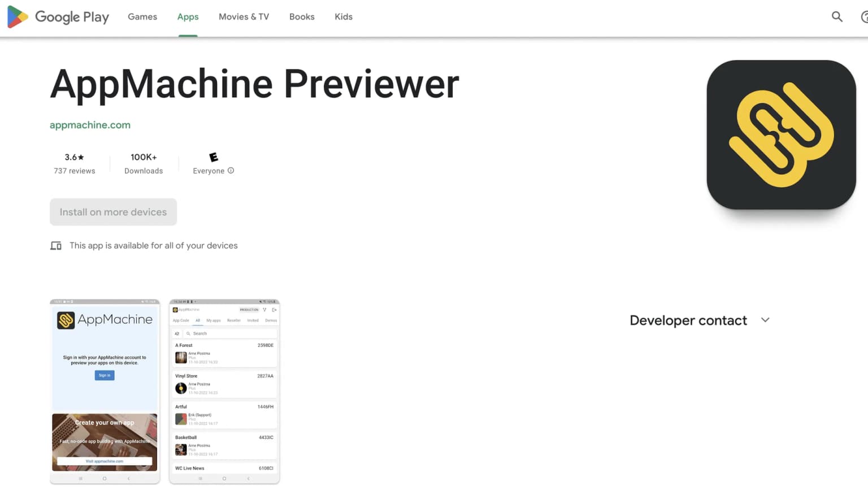Switch to the Games tab

[142, 16]
